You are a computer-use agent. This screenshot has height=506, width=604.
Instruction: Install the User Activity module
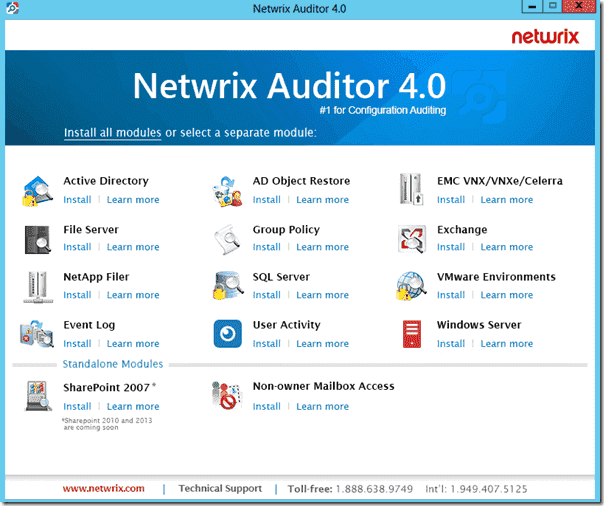click(x=267, y=343)
